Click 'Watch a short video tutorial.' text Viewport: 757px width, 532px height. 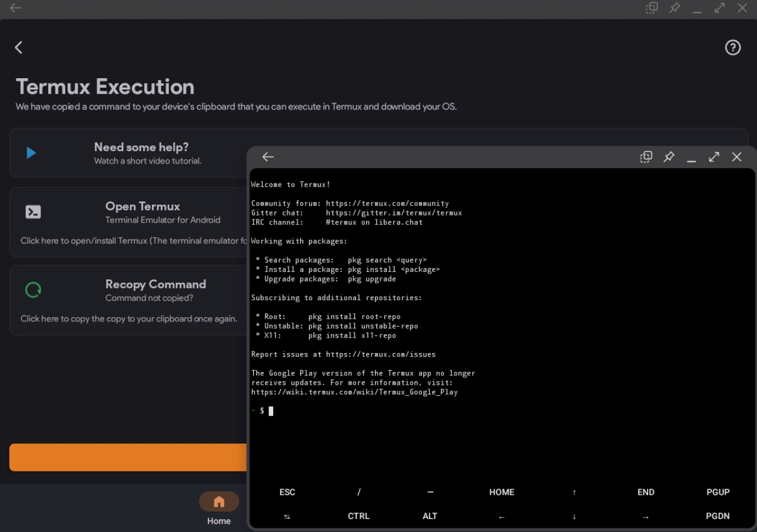click(148, 161)
